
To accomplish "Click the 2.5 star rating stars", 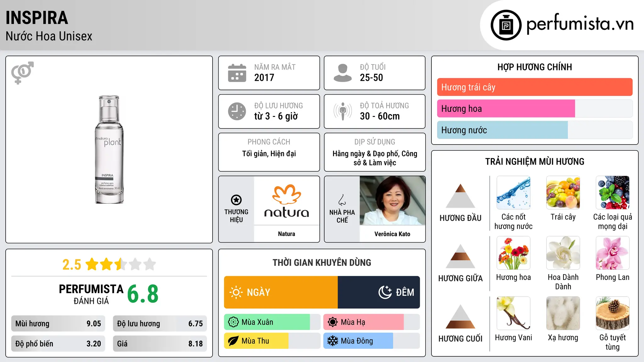I will pyautogui.click(x=121, y=264).
